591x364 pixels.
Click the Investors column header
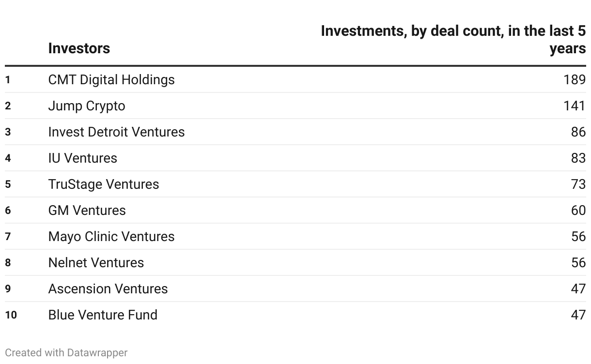(79, 48)
